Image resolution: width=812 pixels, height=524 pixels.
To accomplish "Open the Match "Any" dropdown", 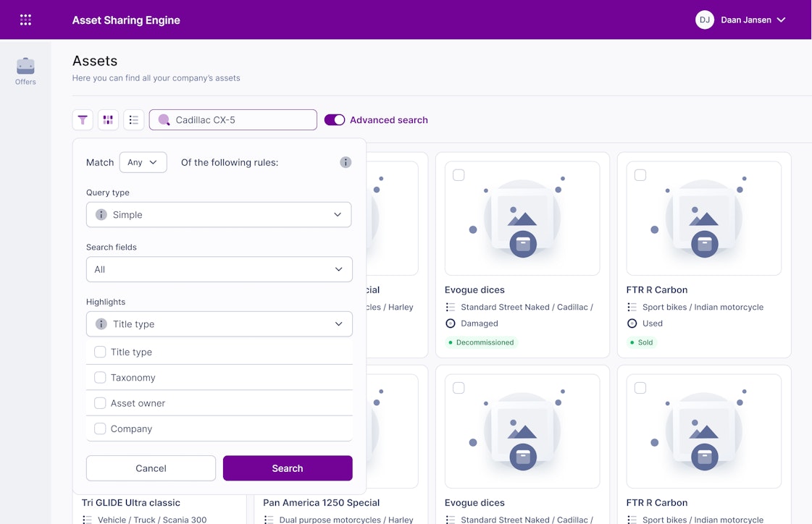I will point(143,162).
